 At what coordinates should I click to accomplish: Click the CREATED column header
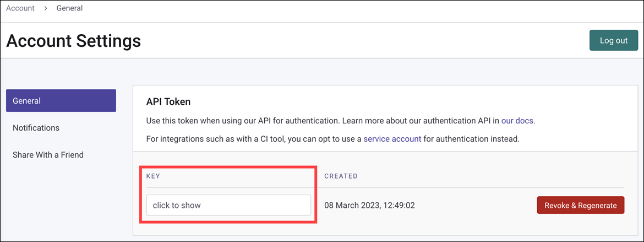tap(341, 176)
